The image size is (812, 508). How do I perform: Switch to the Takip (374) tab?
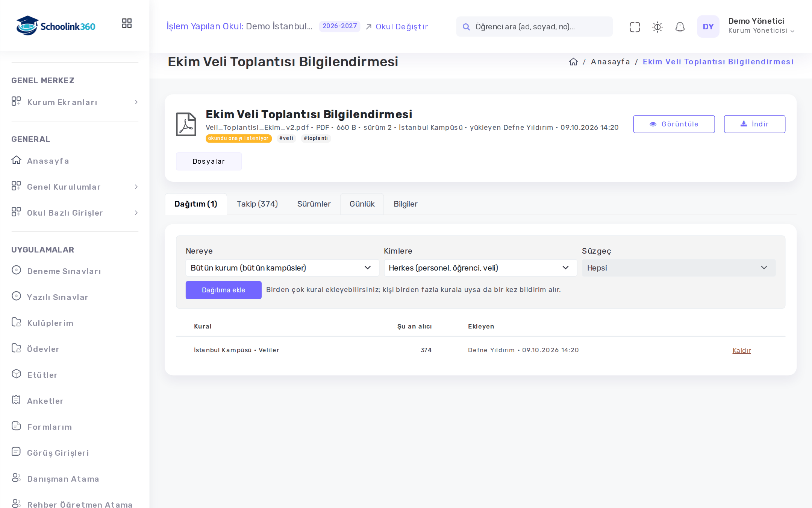tap(257, 204)
